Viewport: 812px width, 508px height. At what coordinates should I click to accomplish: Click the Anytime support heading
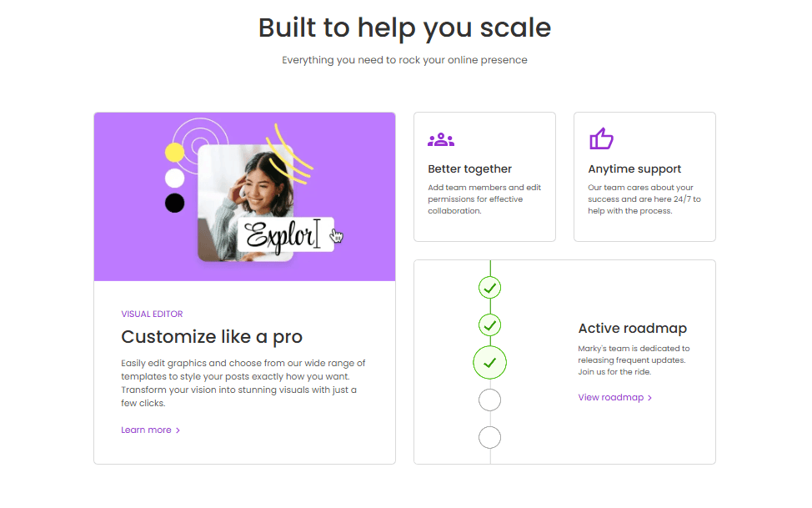[634, 169]
